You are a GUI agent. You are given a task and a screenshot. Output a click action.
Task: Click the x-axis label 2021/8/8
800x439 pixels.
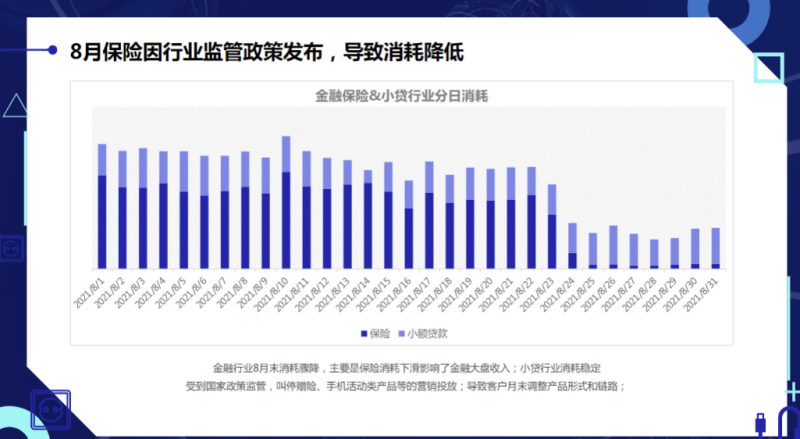[232, 293]
